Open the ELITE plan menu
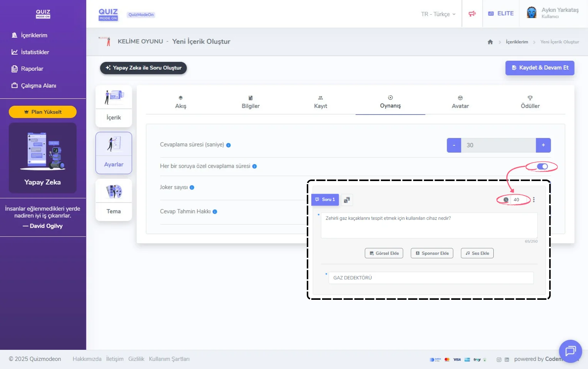The height and width of the screenshot is (369, 588). pos(501,13)
